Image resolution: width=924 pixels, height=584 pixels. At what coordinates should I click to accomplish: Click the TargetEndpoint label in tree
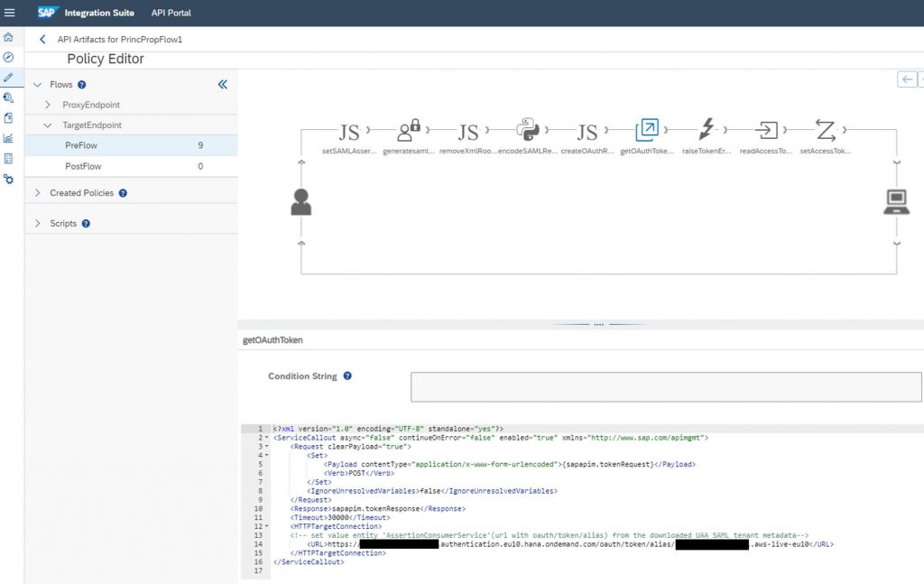point(92,125)
